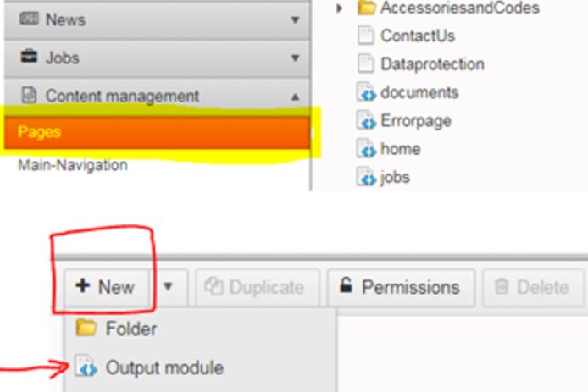Click the Errorpage module icon
This screenshot has height=392, width=588.
click(366, 120)
